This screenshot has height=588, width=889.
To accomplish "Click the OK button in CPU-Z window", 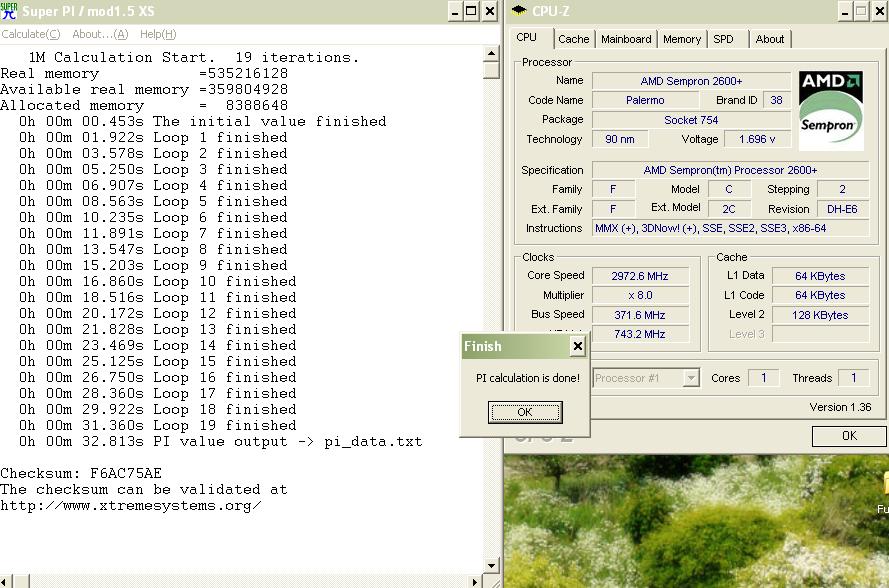I will [849, 435].
